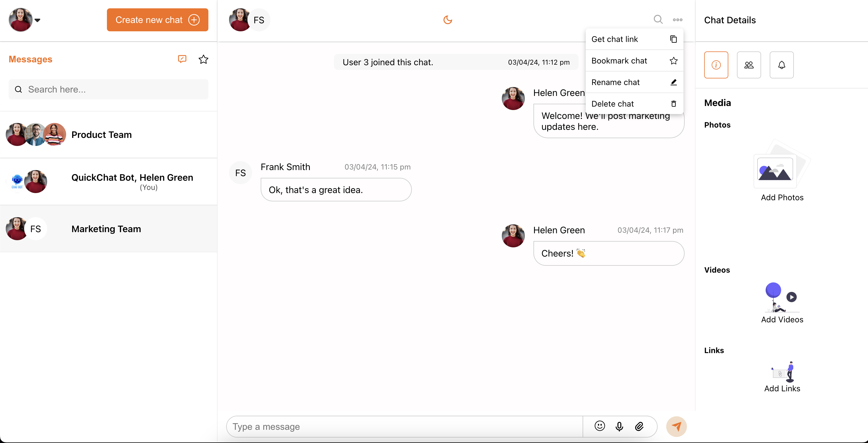Start voice recording with microphone icon
The width and height of the screenshot is (868, 443).
tap(619, 427)
